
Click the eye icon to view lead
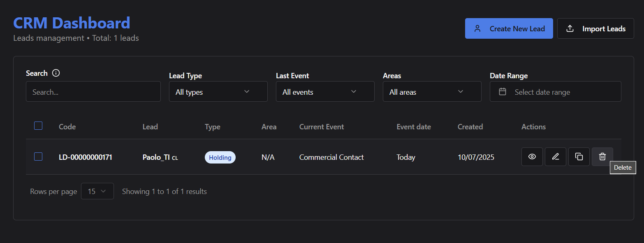click(532, 157)
